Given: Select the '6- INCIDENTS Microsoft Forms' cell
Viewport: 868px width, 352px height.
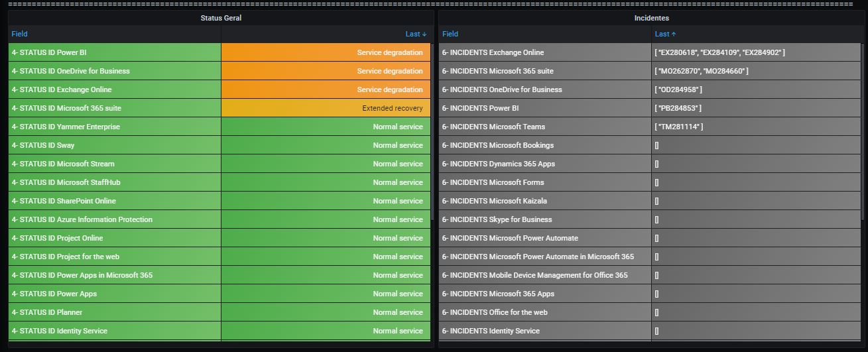Looking at the screenshot, I should pyautogui.click(x=545, y=182).
